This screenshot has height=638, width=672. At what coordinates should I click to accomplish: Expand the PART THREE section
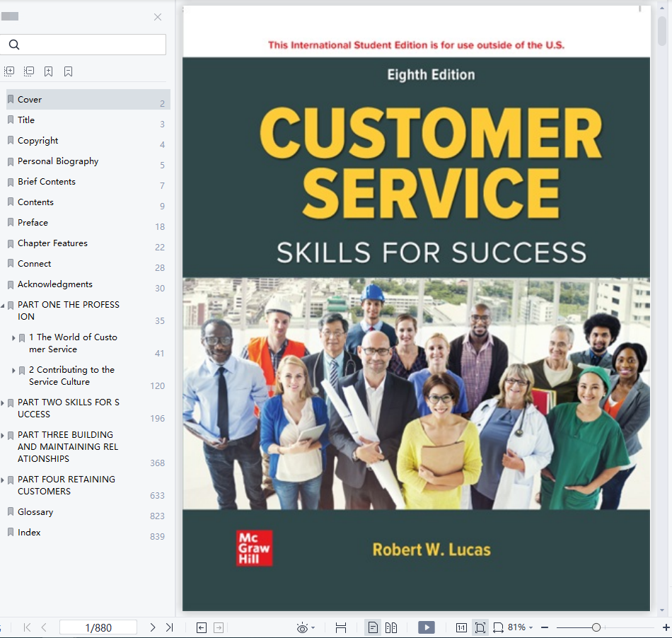click(x=3, y=436)
